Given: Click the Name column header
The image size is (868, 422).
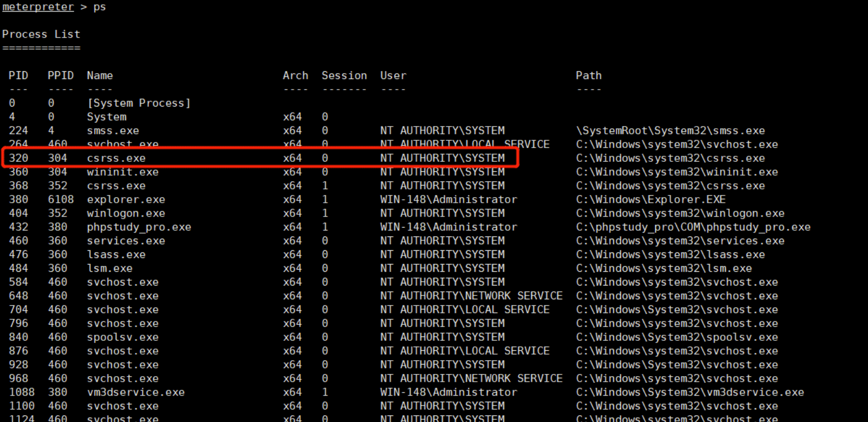Looking at the screenshot, I should (x=100, y=76).
